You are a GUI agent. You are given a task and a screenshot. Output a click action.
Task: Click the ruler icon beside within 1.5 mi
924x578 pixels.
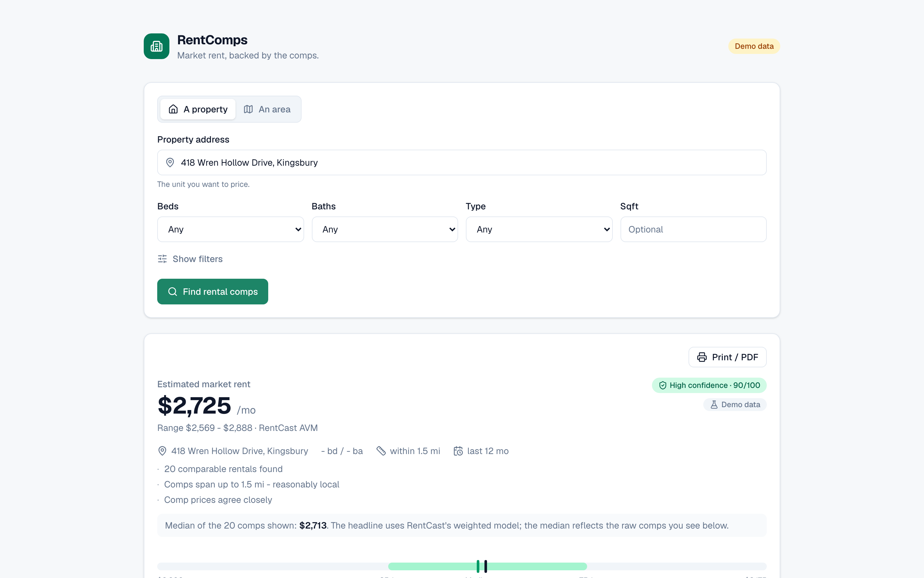point(381,451)
